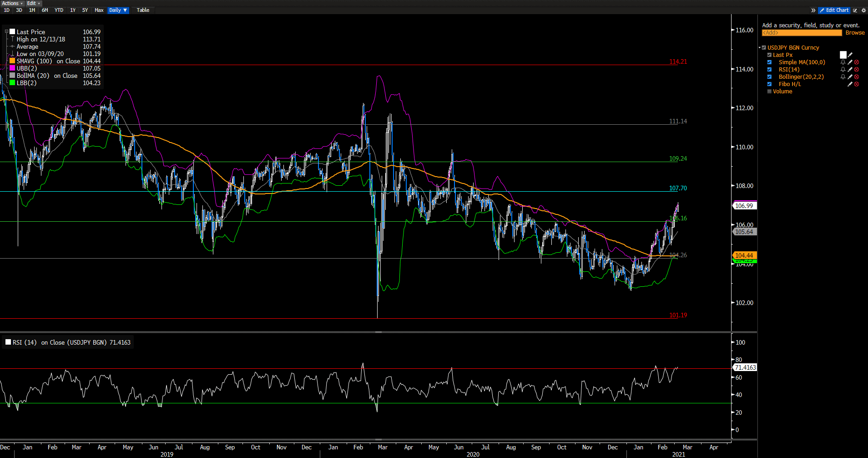Image resolution: width=868 pixels, height=458 pixels.
Task: Select the 1Y time range
Action: pos(73,10)
